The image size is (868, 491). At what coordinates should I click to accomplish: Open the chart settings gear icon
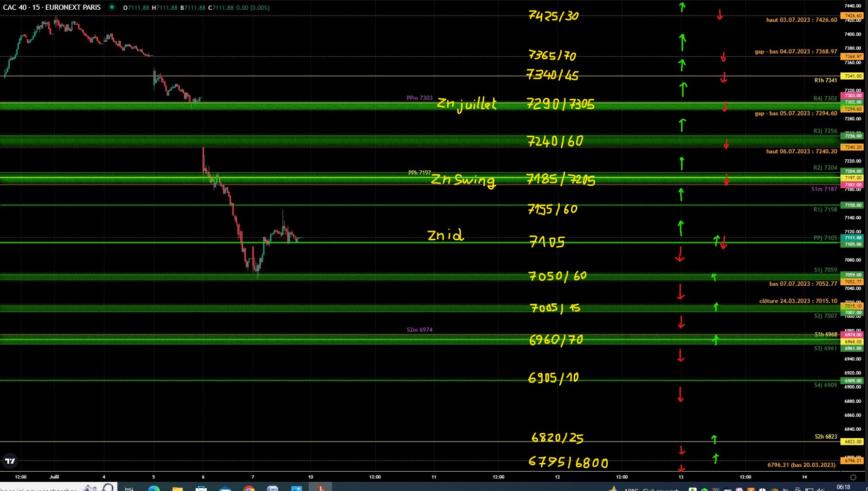point(853,477)
